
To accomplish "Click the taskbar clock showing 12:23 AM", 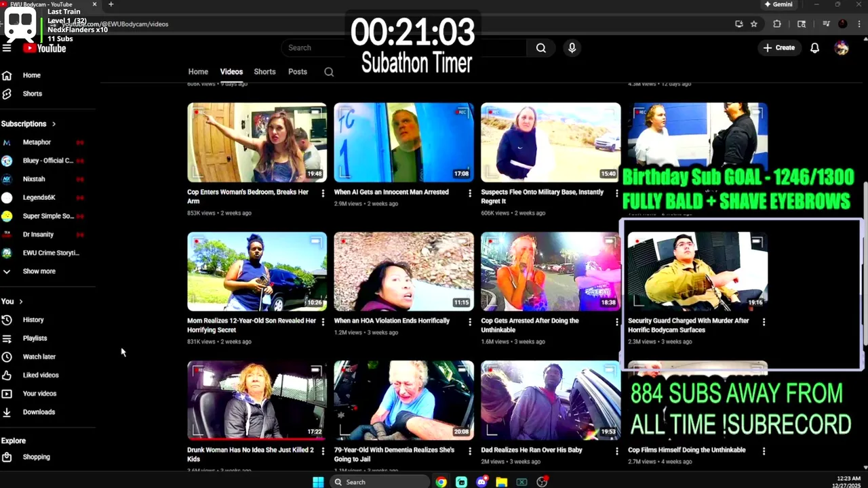I will [848, 482].
